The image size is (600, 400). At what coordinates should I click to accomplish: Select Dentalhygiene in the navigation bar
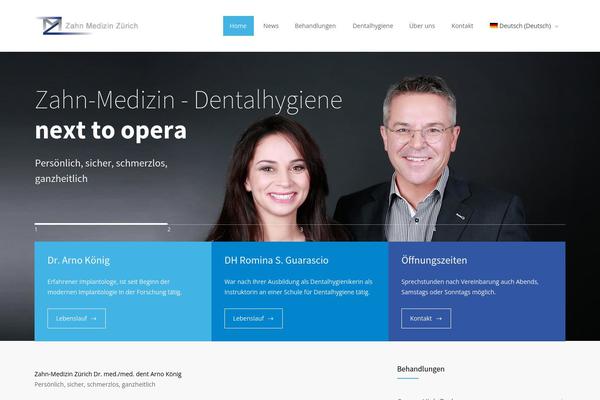tap(372, 26)
